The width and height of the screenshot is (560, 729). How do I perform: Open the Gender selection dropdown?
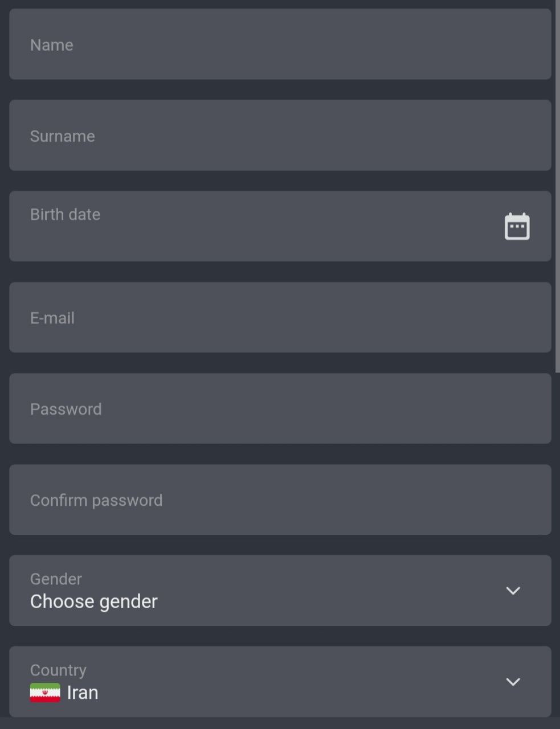click(280, 591)
